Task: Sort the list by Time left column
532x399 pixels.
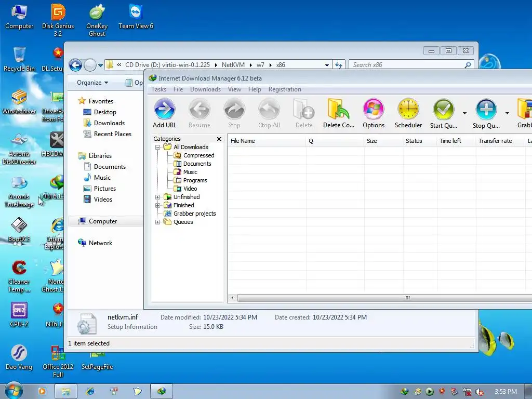Action: 456,141
